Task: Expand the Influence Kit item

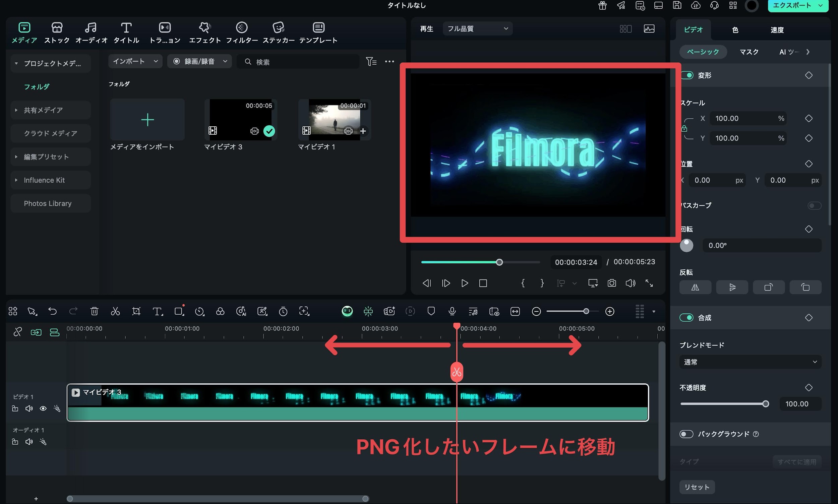Action: 16,180
